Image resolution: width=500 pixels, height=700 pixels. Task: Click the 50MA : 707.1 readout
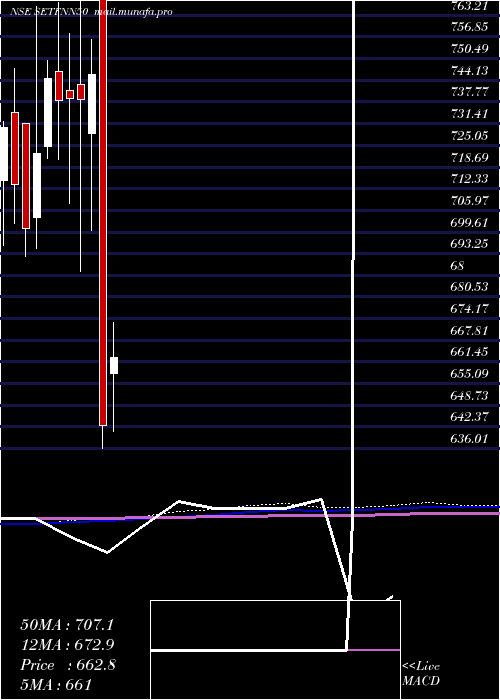pos(67,625)
